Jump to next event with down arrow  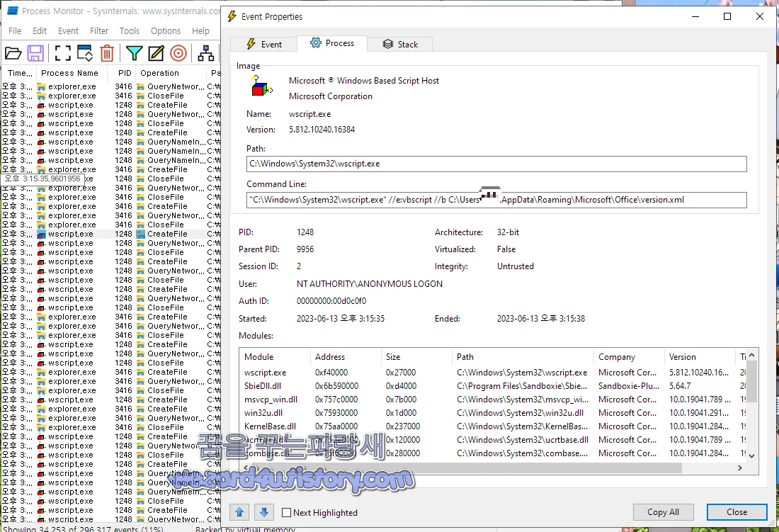(x=260, y=511)
